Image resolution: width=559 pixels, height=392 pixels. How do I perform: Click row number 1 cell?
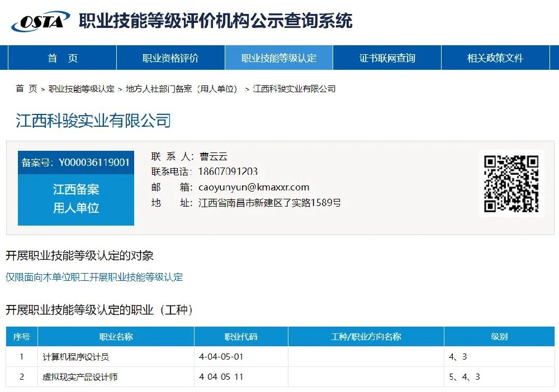tap(22, 357)
